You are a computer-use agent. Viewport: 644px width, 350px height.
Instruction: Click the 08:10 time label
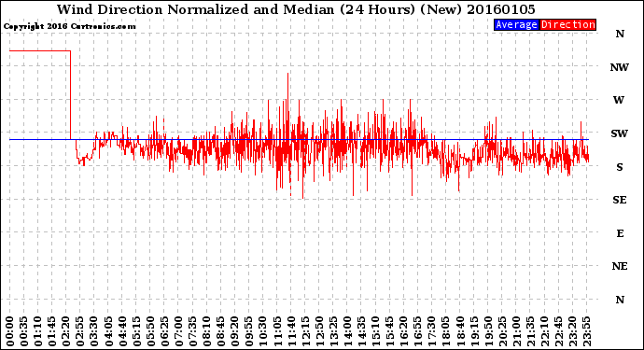(206, 331)
